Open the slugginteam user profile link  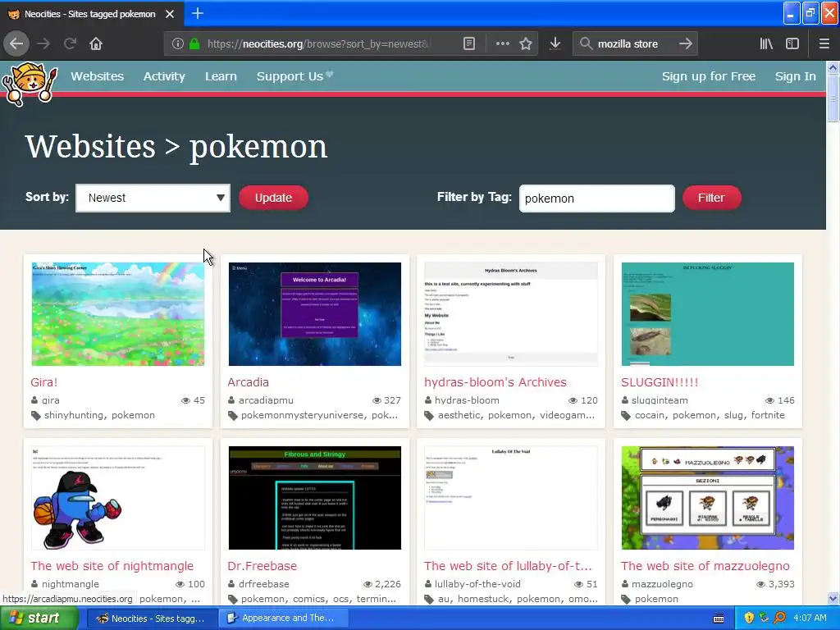click(660, 400)
